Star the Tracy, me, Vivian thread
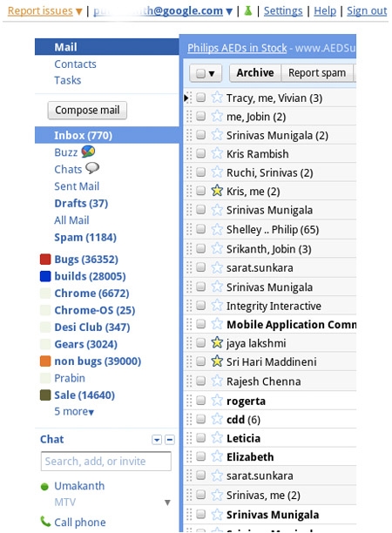 pyautogui.click(x=217, y=98)
